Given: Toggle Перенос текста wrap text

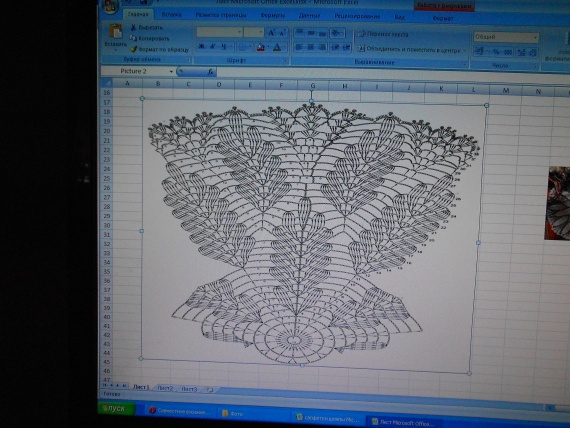Looking at the screenshot, I should 383,34.
